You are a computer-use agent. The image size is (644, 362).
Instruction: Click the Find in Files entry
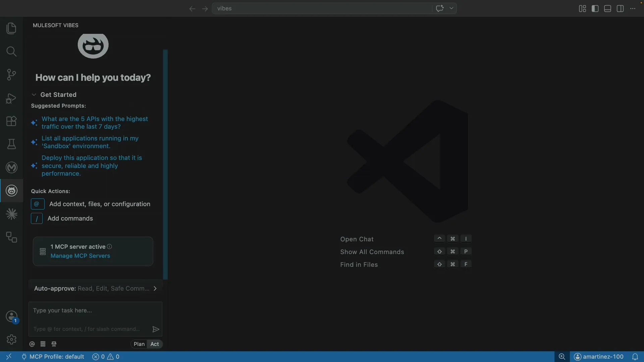click(359, 265)
